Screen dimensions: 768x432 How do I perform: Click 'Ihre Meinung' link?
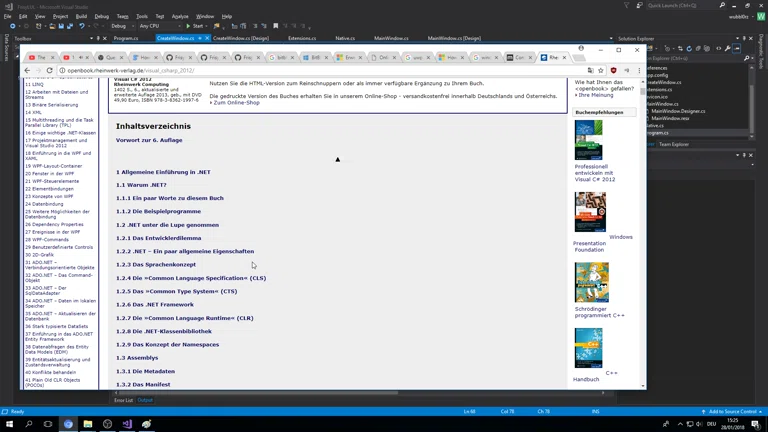(x=595, y=95)
